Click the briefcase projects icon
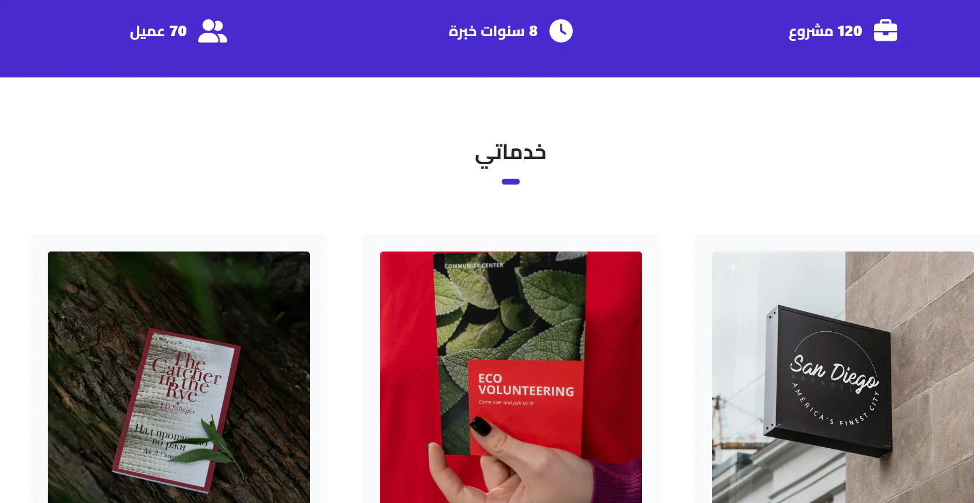Image resolution: width=980 pixels, height=503 pixels. click(886, 31)
